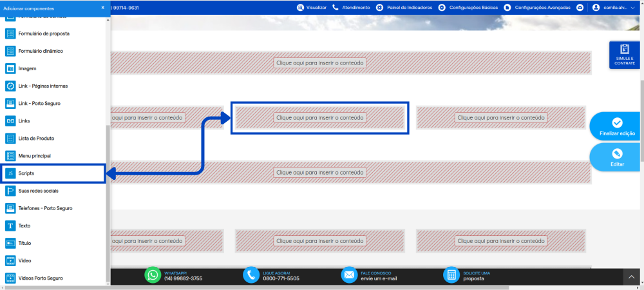Screen dimensions: 644x290
Task: Click Finalizar edição button
Action: 617,126
